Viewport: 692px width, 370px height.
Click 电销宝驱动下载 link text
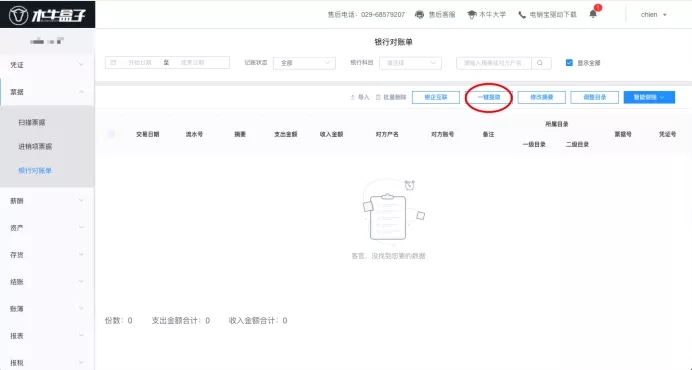[553, 15]
